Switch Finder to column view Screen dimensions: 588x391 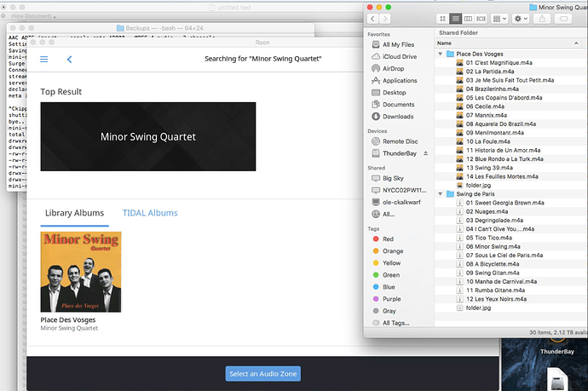pyautogui.click(x=468, y=19)
